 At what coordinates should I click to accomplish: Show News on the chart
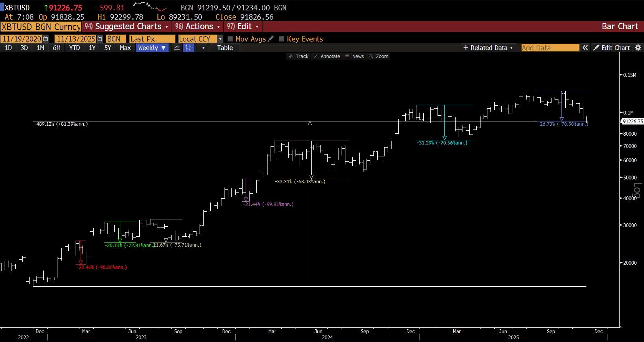[x=354, y=56]
